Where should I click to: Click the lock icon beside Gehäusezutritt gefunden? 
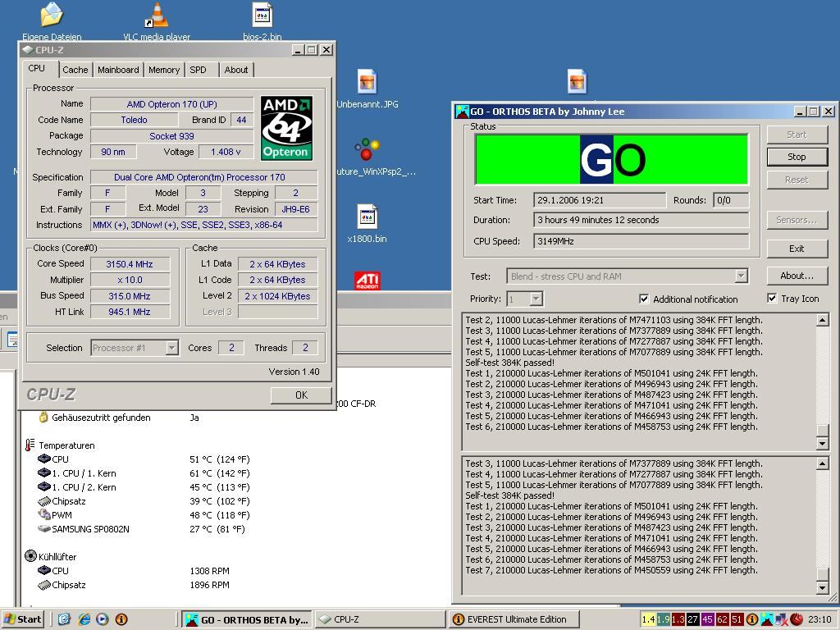(43, 417)
